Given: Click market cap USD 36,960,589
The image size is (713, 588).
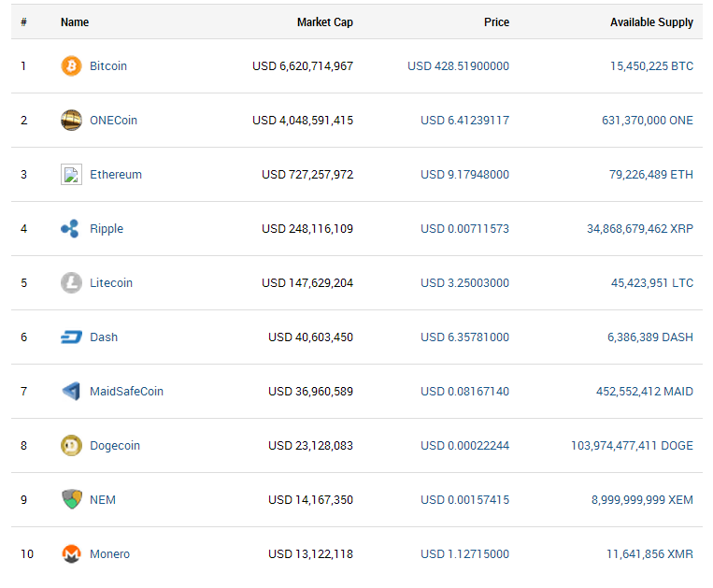Looking at the screenshot, I should point(310,391).
